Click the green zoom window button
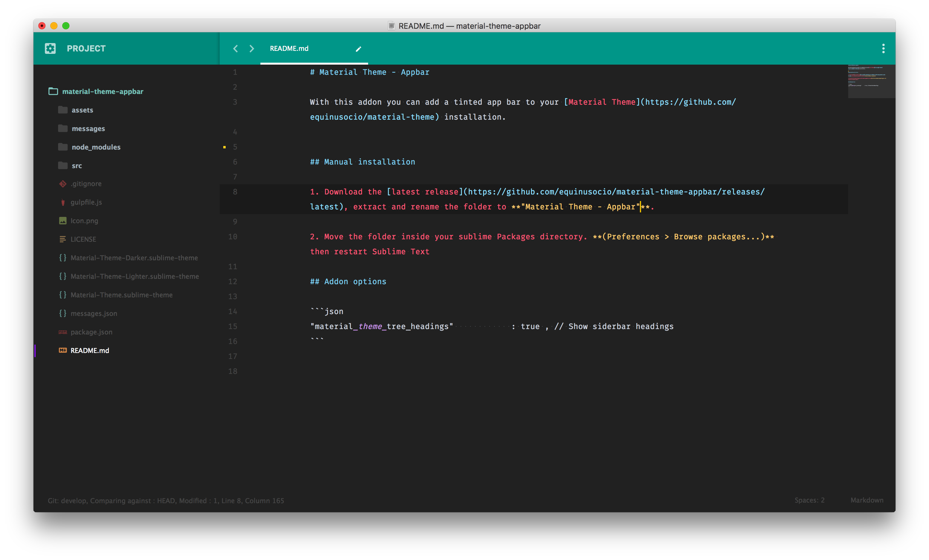Viewport: 929px width, 560px height. click(66, 26)
